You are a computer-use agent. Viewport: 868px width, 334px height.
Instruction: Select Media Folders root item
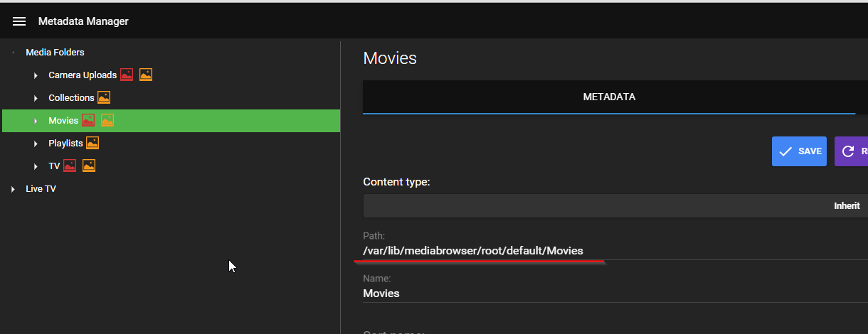pyautogui.click(x=55, y=52)
